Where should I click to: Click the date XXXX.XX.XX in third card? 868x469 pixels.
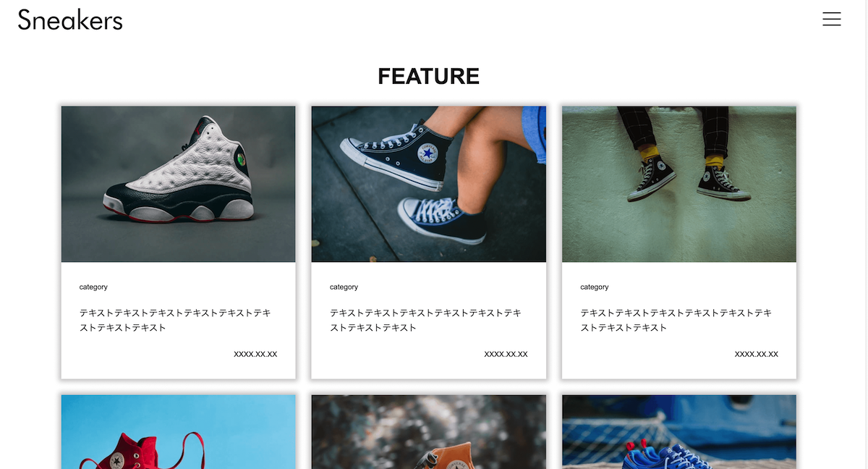(x=756, y=354)
